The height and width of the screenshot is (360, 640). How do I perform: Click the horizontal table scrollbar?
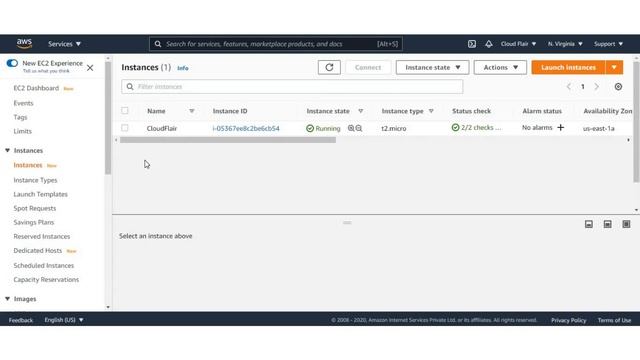coord(228,140)
